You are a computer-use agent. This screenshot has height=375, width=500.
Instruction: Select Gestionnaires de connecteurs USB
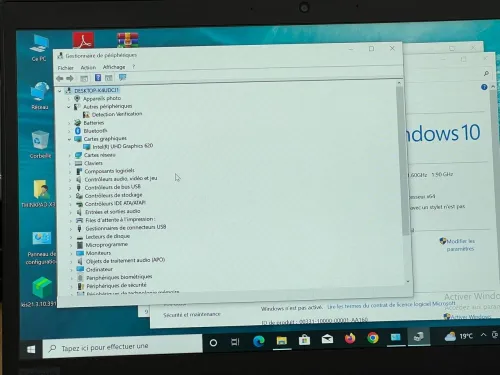click(126, 228)
